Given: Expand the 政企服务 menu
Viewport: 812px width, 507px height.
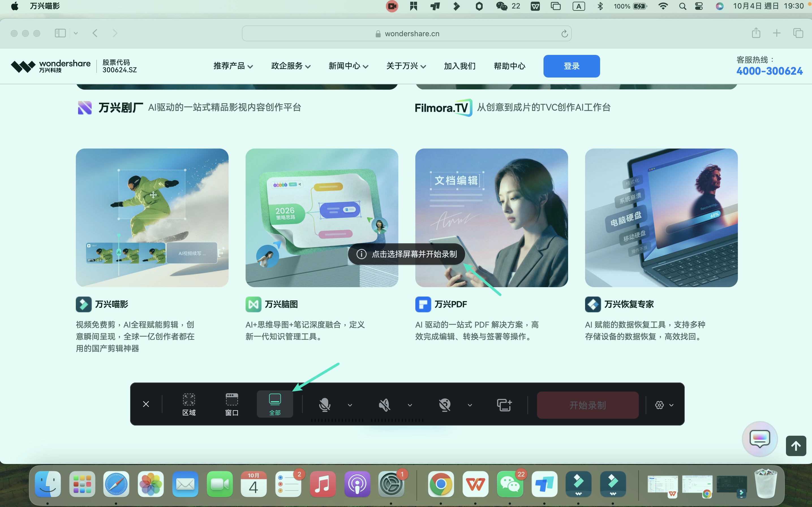Looking at the screenshot, I should coord(291,66).
